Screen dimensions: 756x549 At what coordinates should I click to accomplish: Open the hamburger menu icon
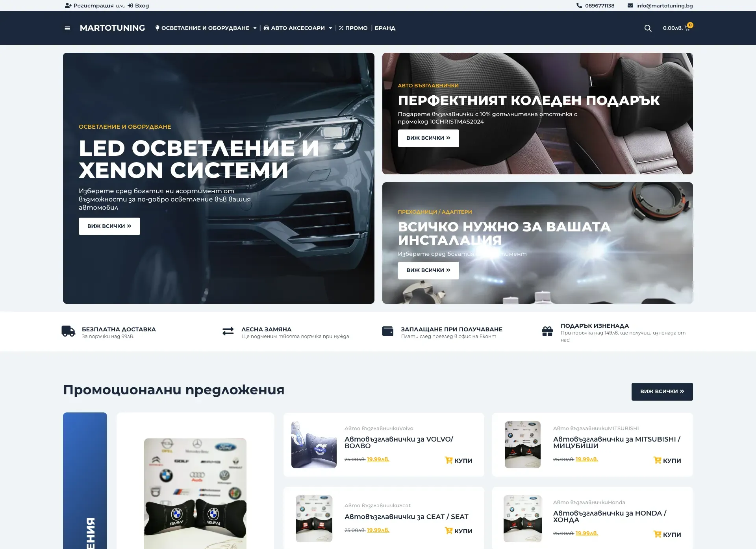click(67, 28)
